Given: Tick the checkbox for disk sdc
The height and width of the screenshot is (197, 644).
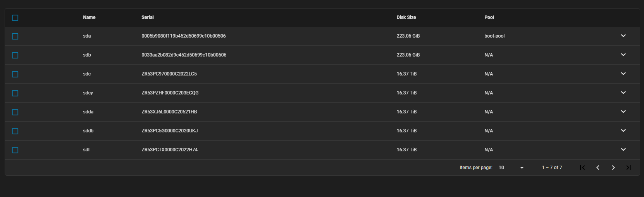Looking at the screenshot, I should (15, 74).
